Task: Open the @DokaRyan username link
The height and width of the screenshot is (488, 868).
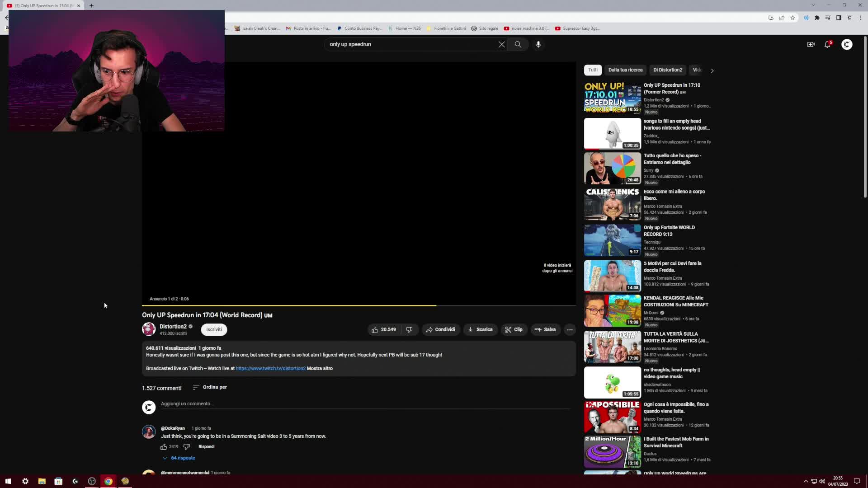Action: pos(173,428)
